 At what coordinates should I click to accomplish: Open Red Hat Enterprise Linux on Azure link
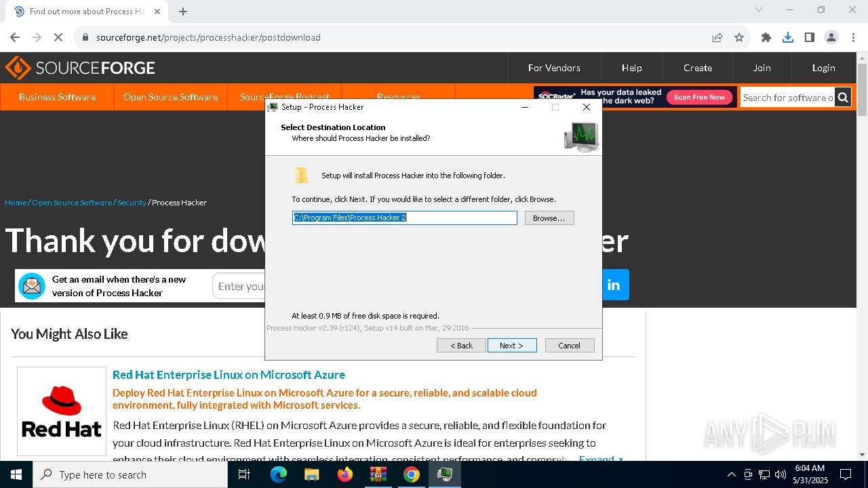pyautogui.click(x=229, y=375)
